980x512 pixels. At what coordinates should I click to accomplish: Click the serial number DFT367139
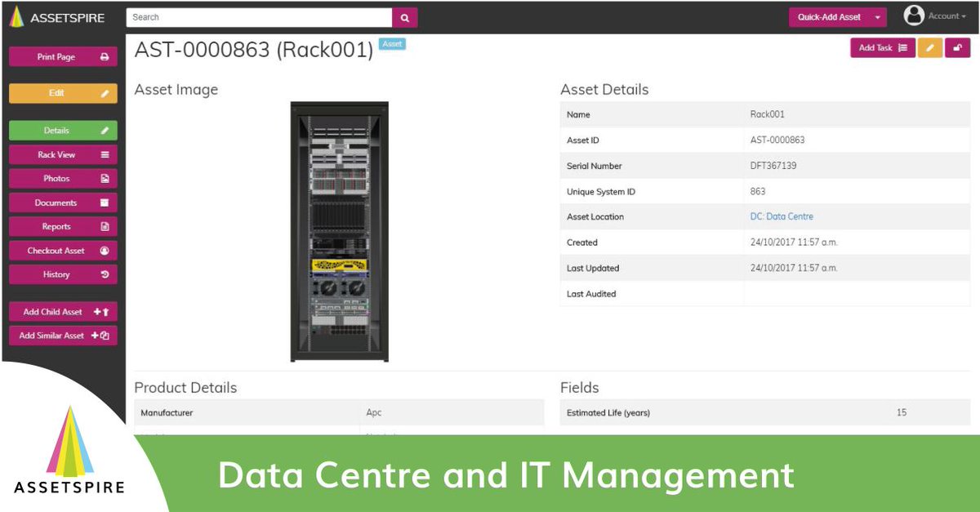click(x=773, y=166)
